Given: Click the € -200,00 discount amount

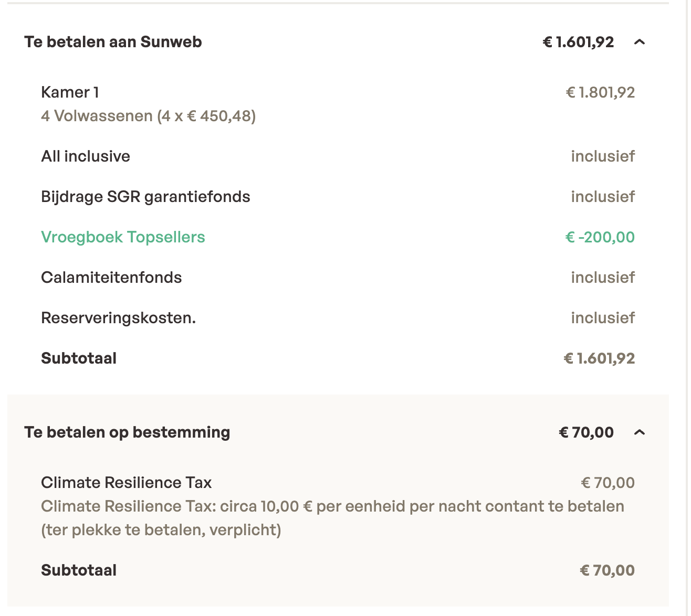Looking at the screenshot, I should pyautogui.click(x=600, y=237).
